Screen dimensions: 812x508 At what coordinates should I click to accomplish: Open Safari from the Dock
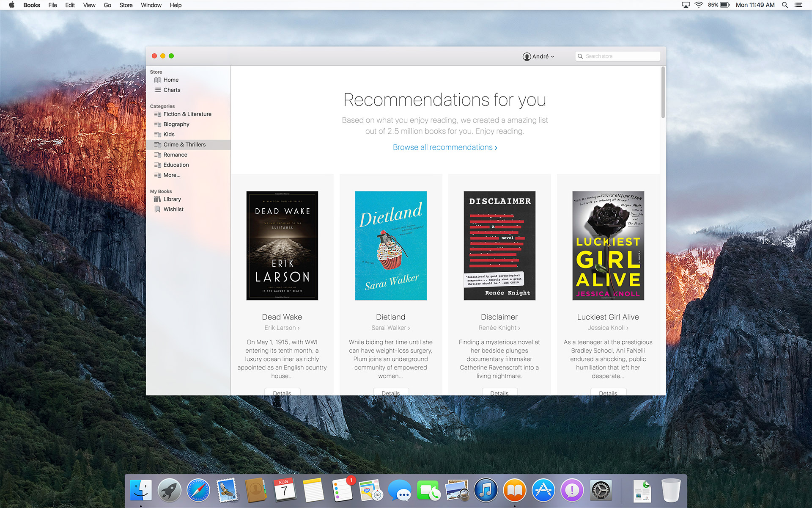[198, 491]
